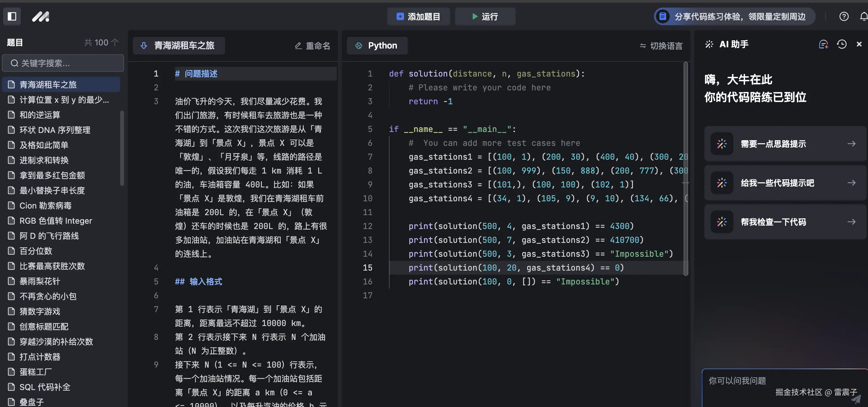
Task: Open the search magnifier in the 题目 sidebar
Action: (14, 63)
